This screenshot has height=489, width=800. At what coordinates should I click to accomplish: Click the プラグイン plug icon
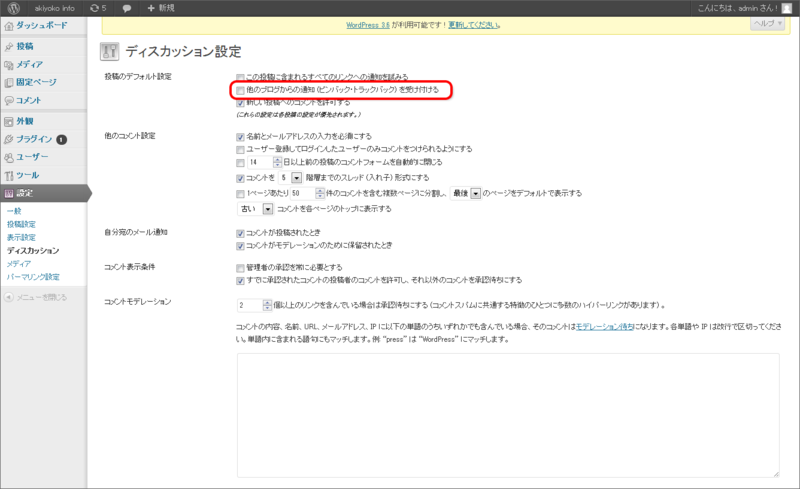click(9, 139)
